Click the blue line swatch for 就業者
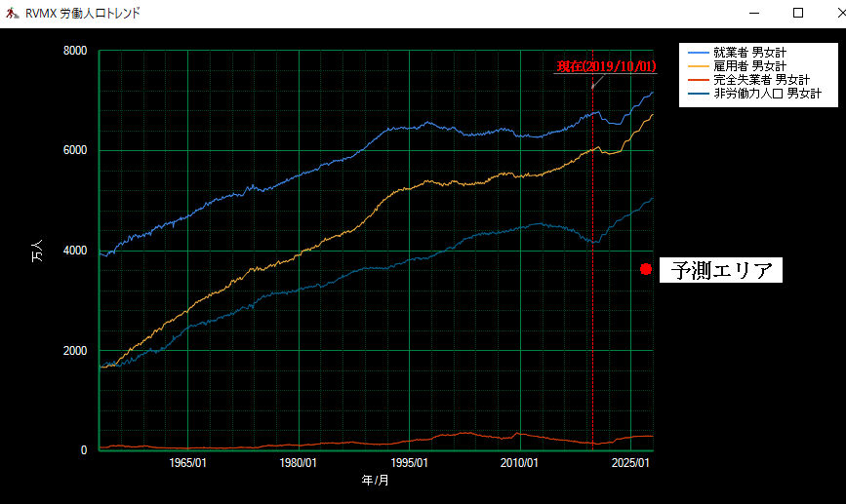This screenshot has width=846, height=504. 699,53
